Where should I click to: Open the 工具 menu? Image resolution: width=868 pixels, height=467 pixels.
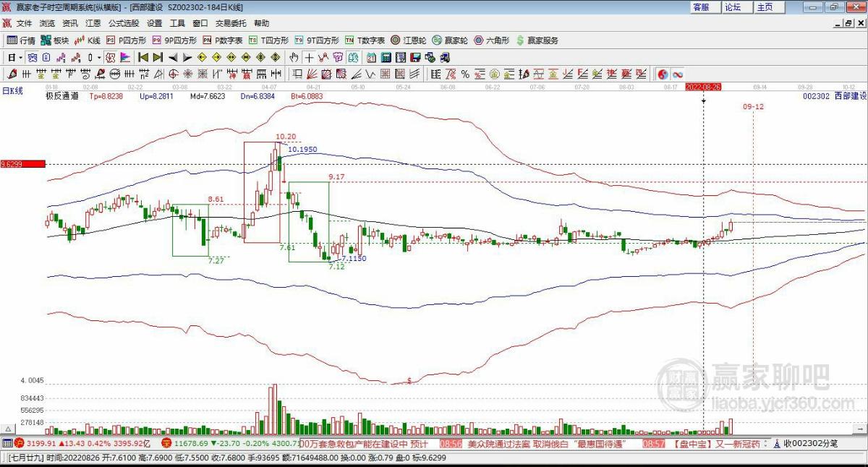[x=177, y=23]
